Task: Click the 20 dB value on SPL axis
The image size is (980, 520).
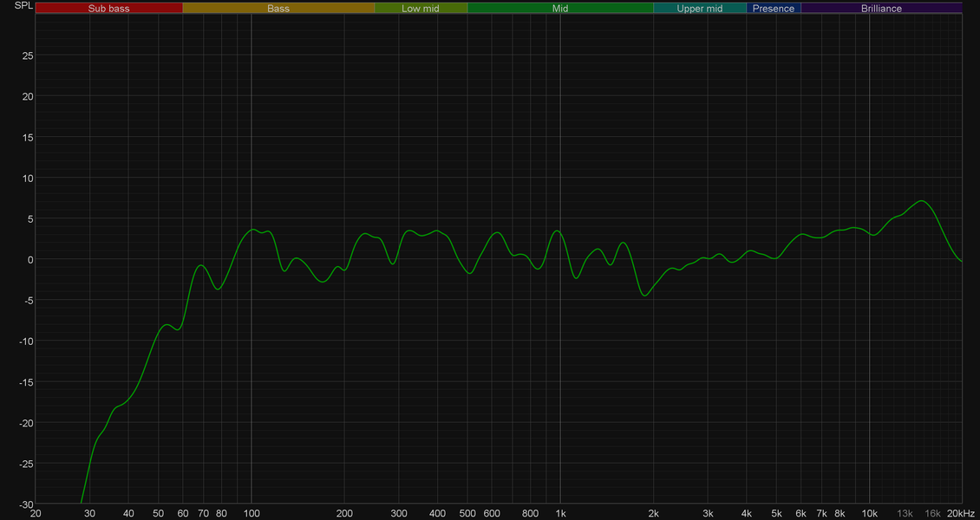Action: click(x=28, y=96)
